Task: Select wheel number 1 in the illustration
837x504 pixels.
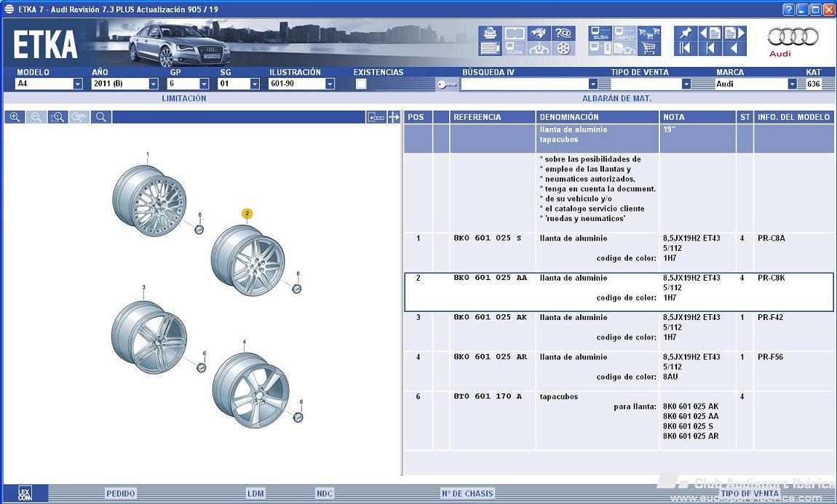Action: tap(149, 200)
